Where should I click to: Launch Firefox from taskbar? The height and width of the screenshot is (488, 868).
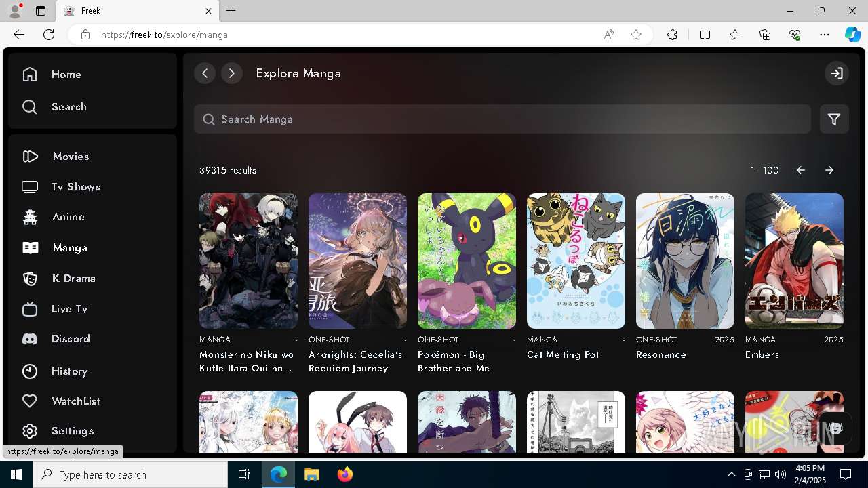coord(345,474)
